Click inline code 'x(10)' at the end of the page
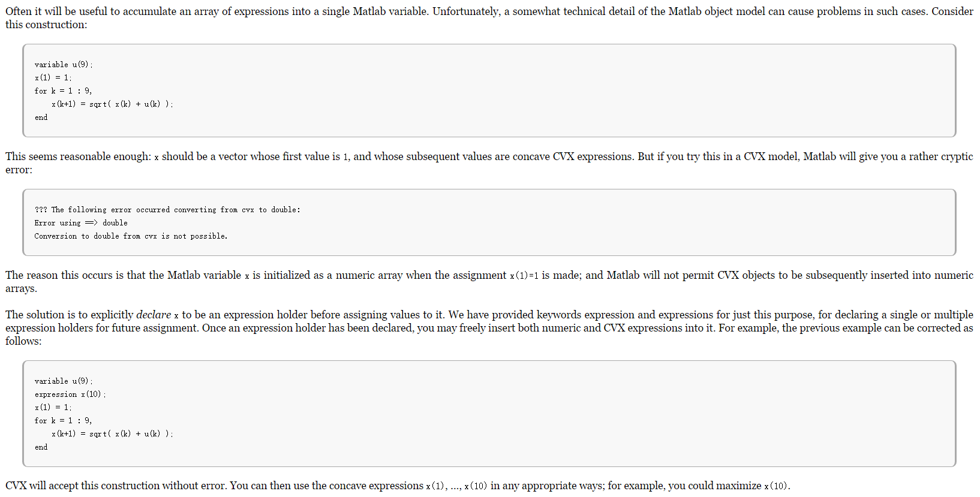Image resolution: width=980 pixels, height=497 pixels. tap(775, 486)
